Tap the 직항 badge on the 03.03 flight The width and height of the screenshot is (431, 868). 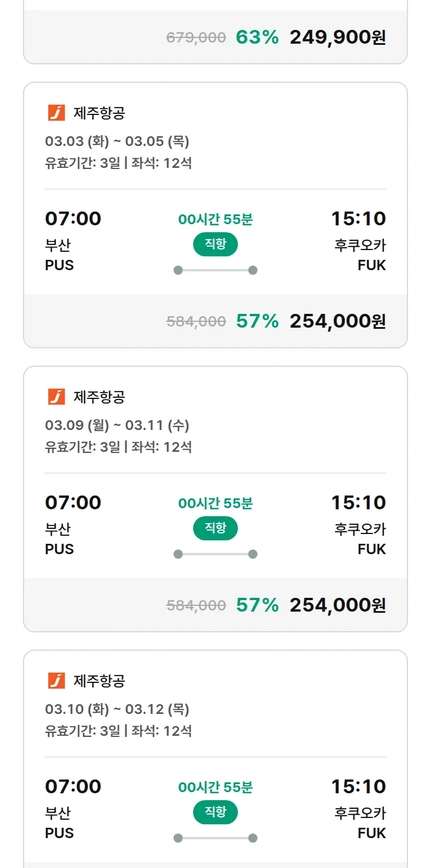coord(215,244)
